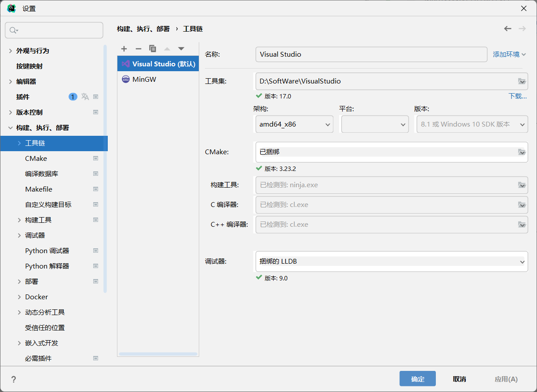Image resolution: width=537 pixels, height=392 pixels.
Task: Click the 插件 update badge showing 1
Action: coord(73,97)
